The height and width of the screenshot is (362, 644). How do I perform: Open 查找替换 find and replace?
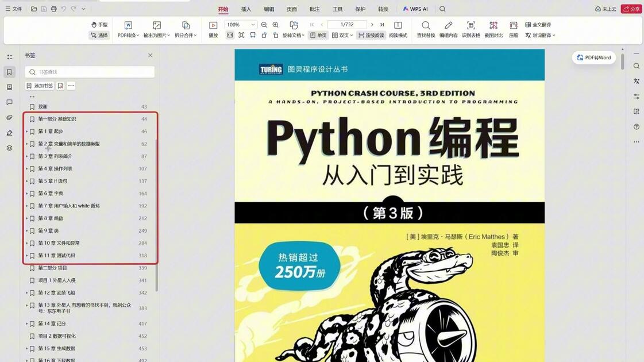[x=426, y=29]
